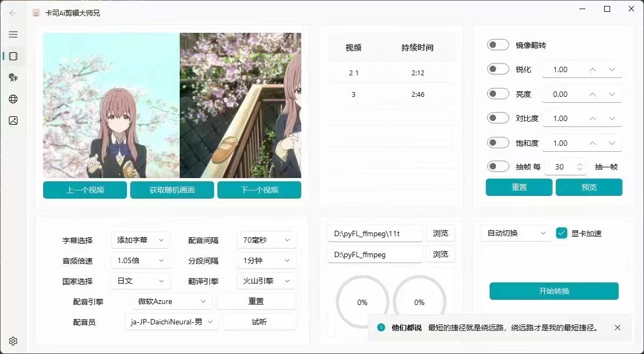The width and height of the screenshot is (644, 354).
Task: Uncheck the 显卡加速 checkbox
Action: (x=562, y=233)
